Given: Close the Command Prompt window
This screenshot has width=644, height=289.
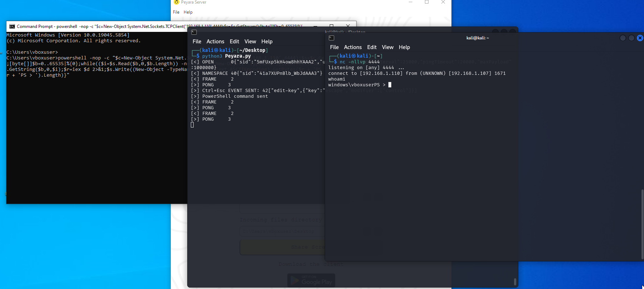Looking at the screenshot, I should click(348, 26).
